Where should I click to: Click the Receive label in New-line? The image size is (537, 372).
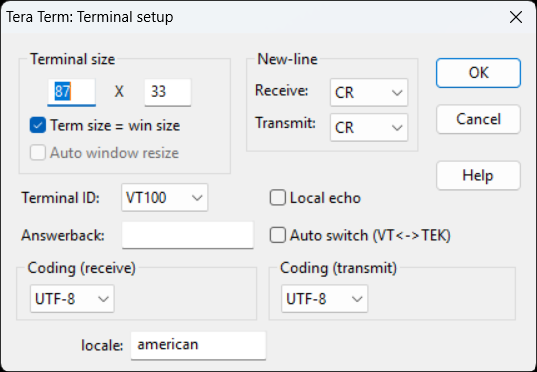[282, 91]
